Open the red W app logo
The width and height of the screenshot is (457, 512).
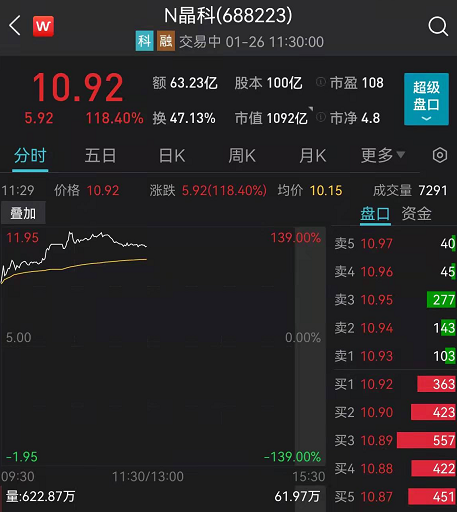coord(43,26)
